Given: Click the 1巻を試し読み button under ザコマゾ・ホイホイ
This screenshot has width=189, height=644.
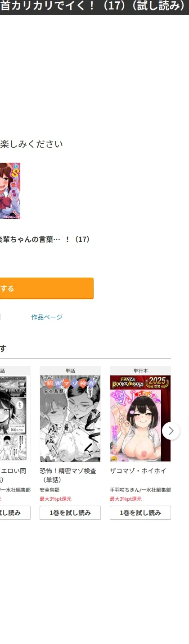Looking at the screenshot, I should 140,513.
